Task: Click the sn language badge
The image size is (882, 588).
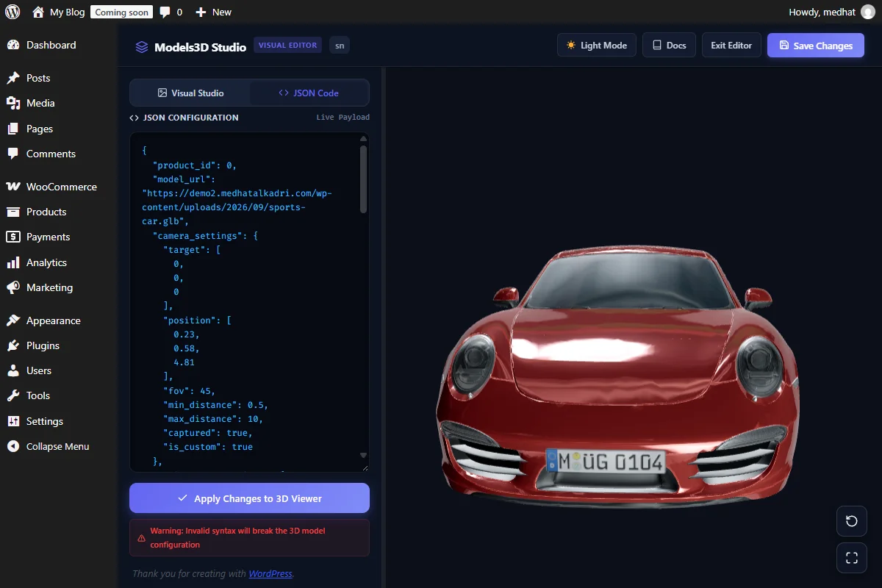Action: click(x=339, y=46)
